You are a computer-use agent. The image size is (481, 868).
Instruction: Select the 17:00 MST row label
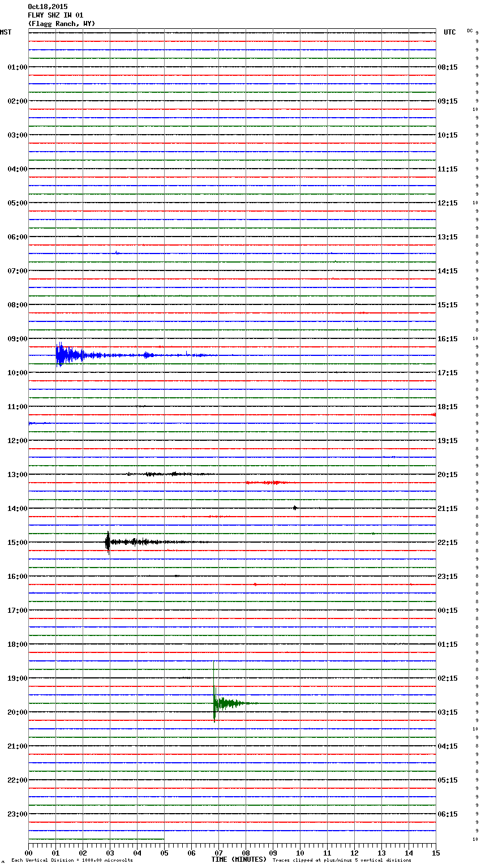18,611
